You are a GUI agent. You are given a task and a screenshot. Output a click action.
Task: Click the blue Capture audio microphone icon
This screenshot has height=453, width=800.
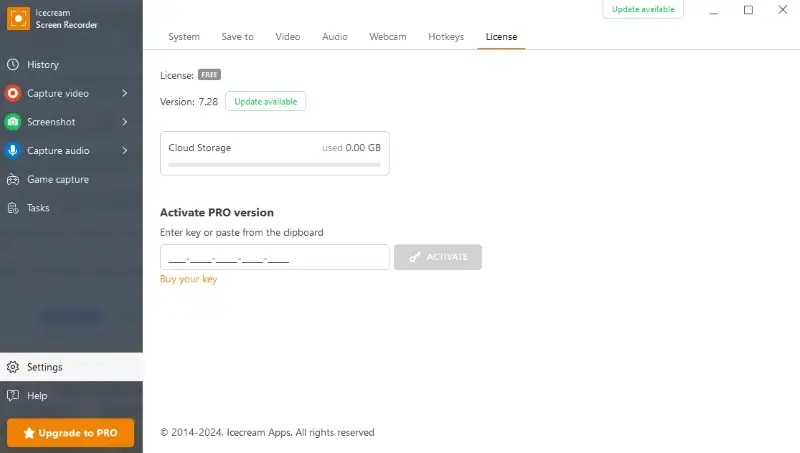13,151
